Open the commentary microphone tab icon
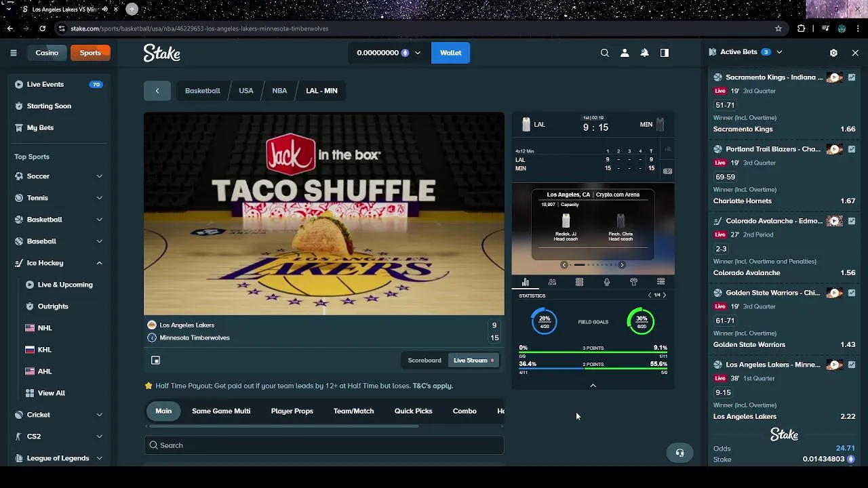Viewport: 868px width, 488px height. click(x=606, y=282)
